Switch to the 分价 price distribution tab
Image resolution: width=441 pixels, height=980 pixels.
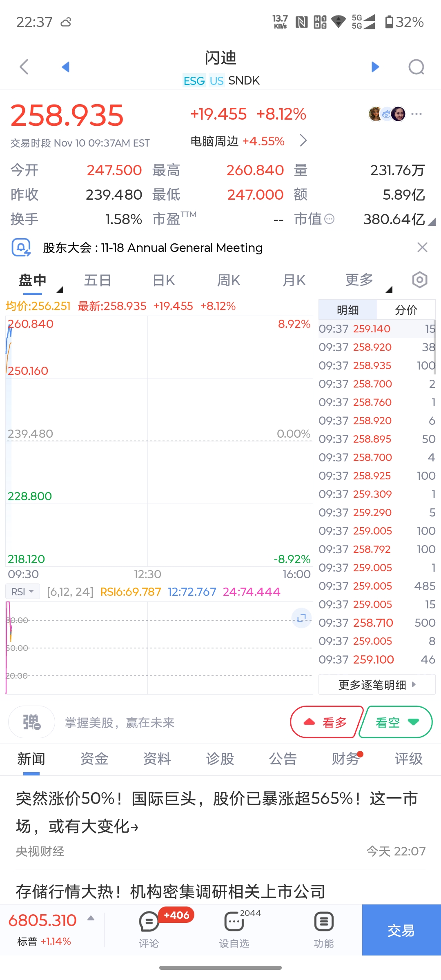point(406,310)
